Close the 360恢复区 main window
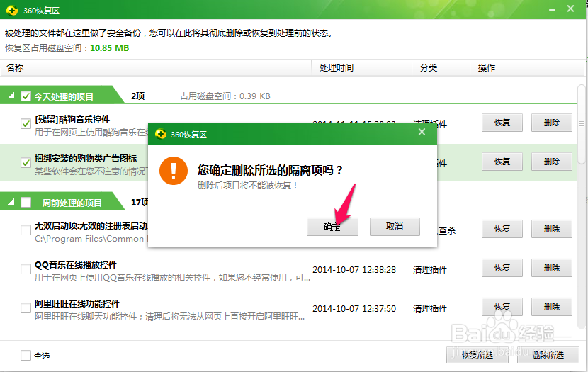Screen dimensions: 588x372 click(x=570, y=9)
